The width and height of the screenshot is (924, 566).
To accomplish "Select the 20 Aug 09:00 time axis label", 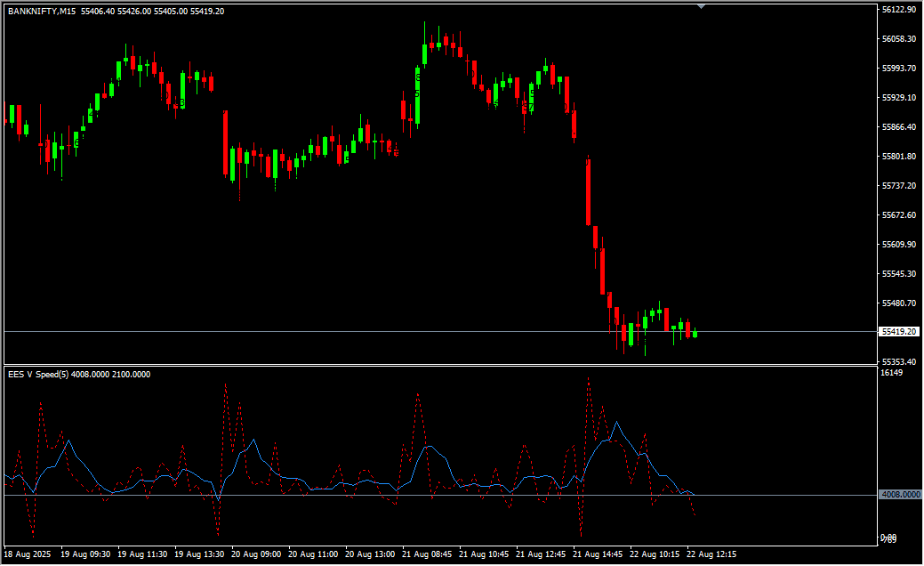I will (x=256, y=554).
